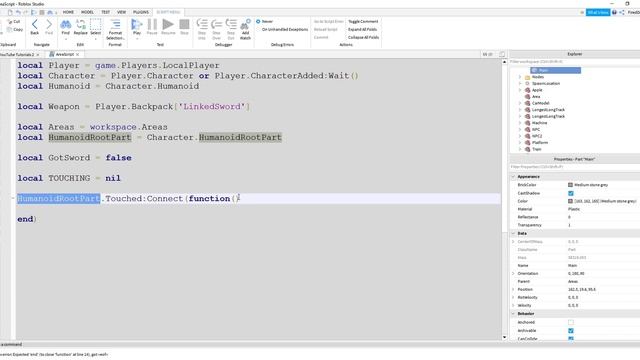Toggle the CanCollide checkbox
The width and height of the screenshot is (640, 360).
[571, 338]
